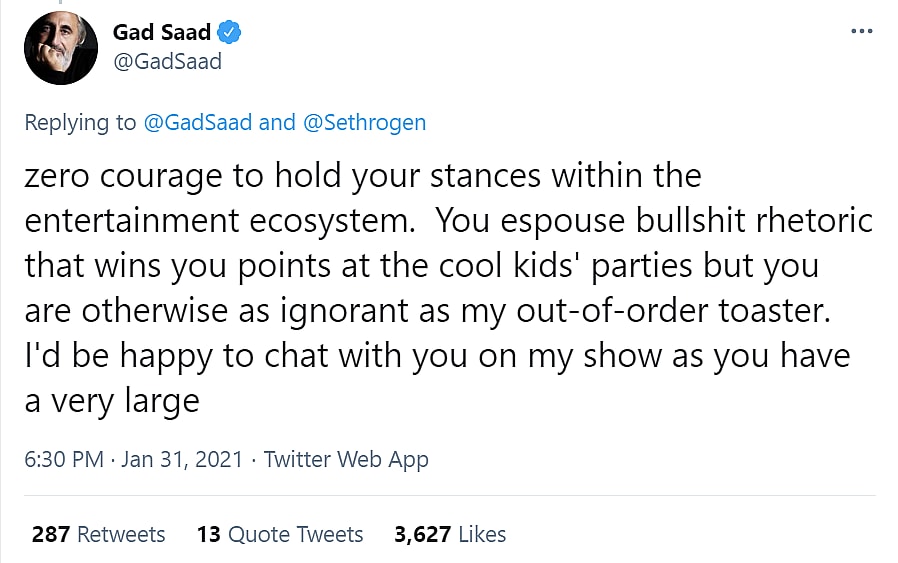Click the "Twitter Web App" source link

(346, 459)
